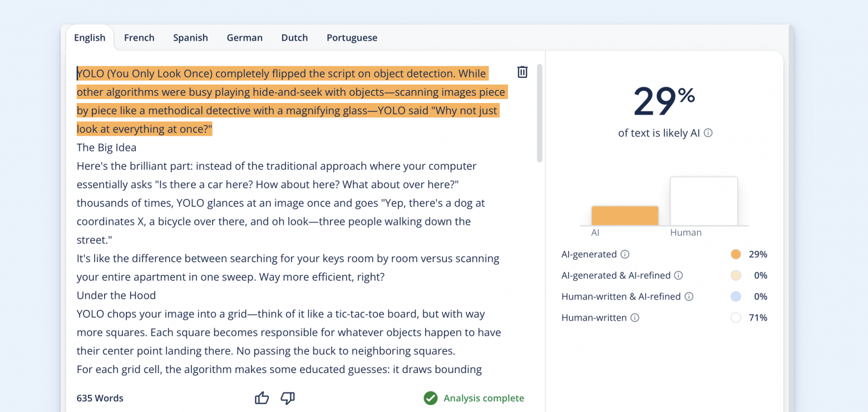Image resolution: width=868 pixels, height=412 pixels.
Task: Click info icon next to AI-generated label
Action: [x=625, y=254]
